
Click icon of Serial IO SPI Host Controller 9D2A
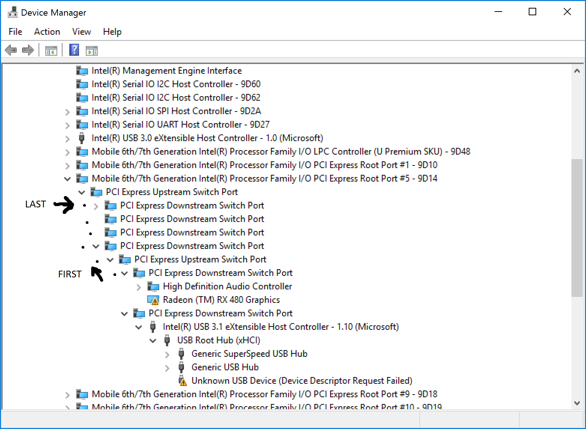[82, 111]
